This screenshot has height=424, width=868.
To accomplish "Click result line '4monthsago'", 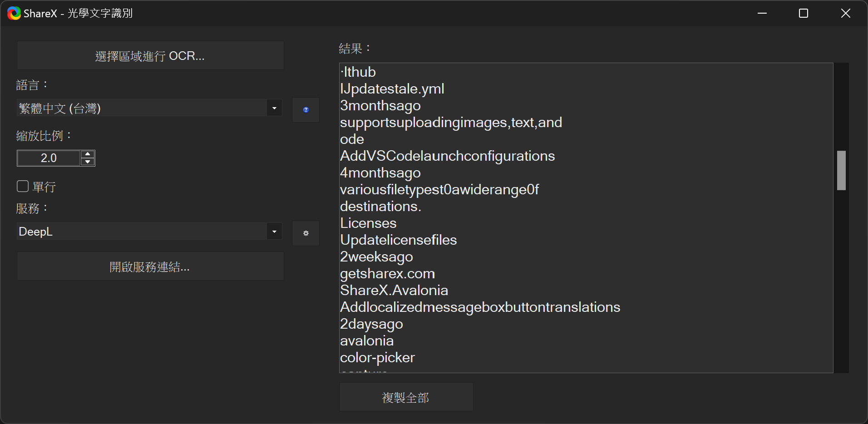I will point(380,173).
